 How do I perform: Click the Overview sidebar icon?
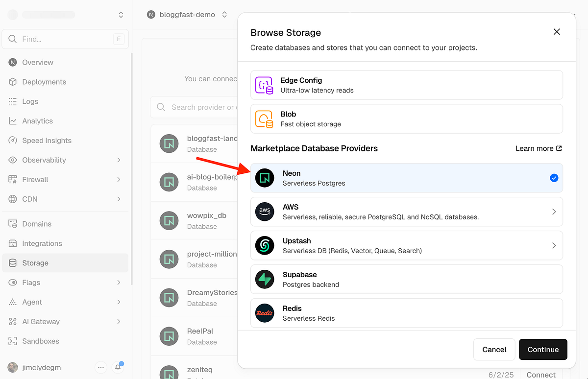pos(13,62)
